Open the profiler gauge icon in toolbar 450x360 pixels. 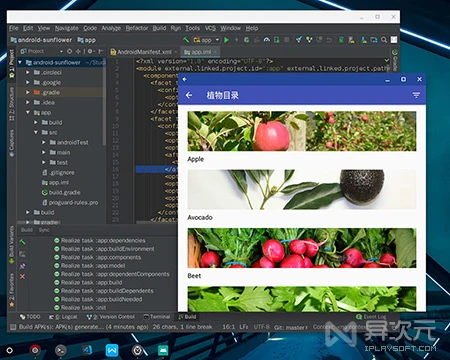[267, 40]
